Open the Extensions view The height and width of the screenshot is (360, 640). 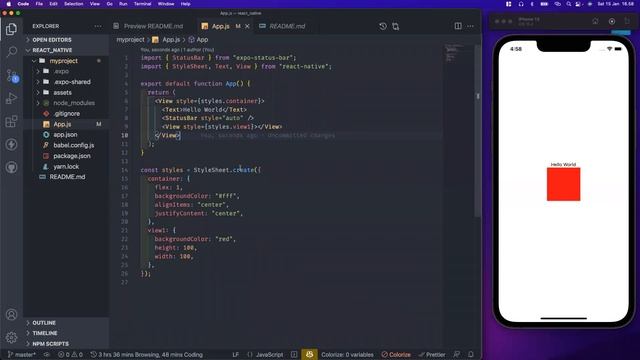tap(11, 121)
